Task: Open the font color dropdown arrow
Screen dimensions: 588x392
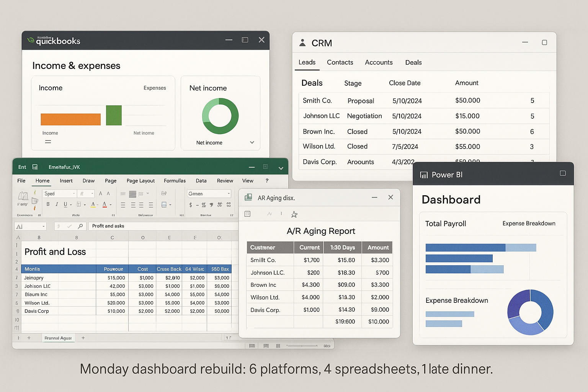Action: point(111,205)
